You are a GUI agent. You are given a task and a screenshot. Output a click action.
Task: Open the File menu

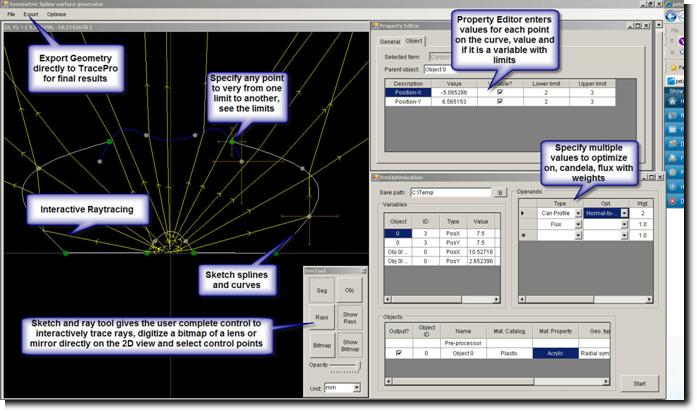[11, 15]
